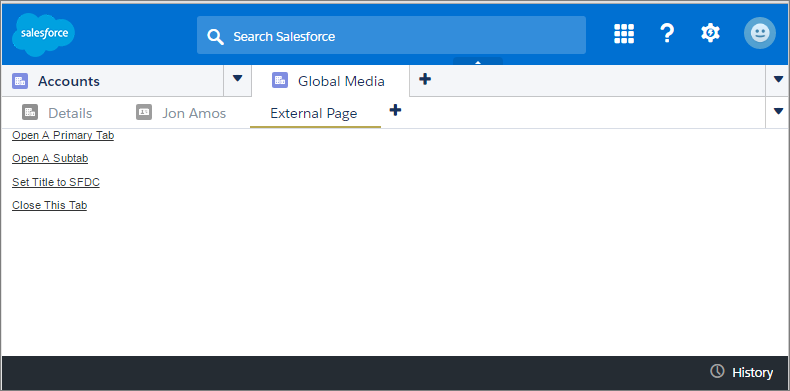
Task: Focus the Search Salesforce field
Action: (x=391, y=35)
